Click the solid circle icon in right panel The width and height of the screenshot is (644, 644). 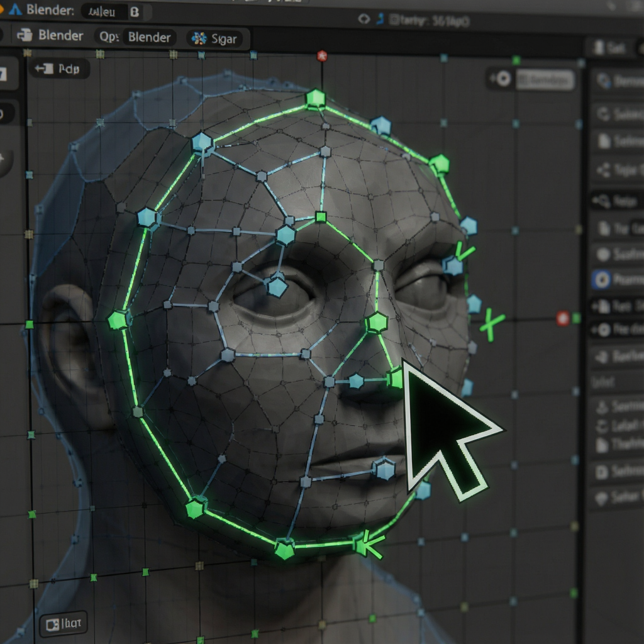603,254
